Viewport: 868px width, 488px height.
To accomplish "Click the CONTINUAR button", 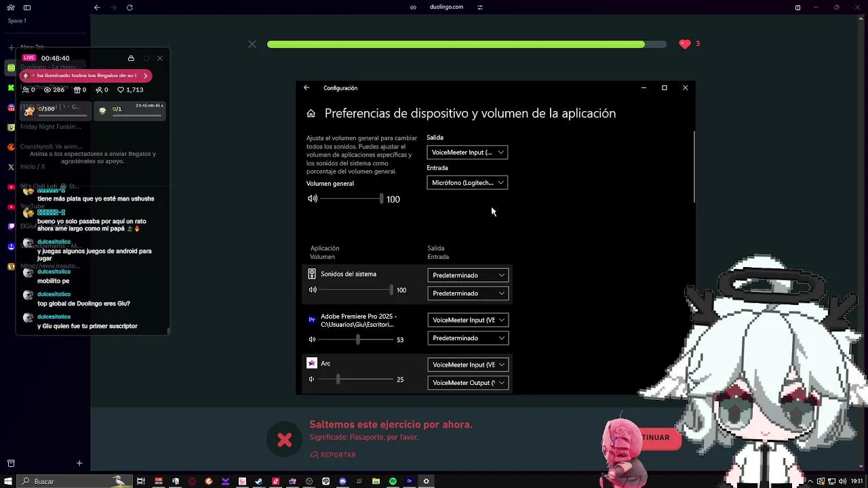I will [x=656, y=437].
